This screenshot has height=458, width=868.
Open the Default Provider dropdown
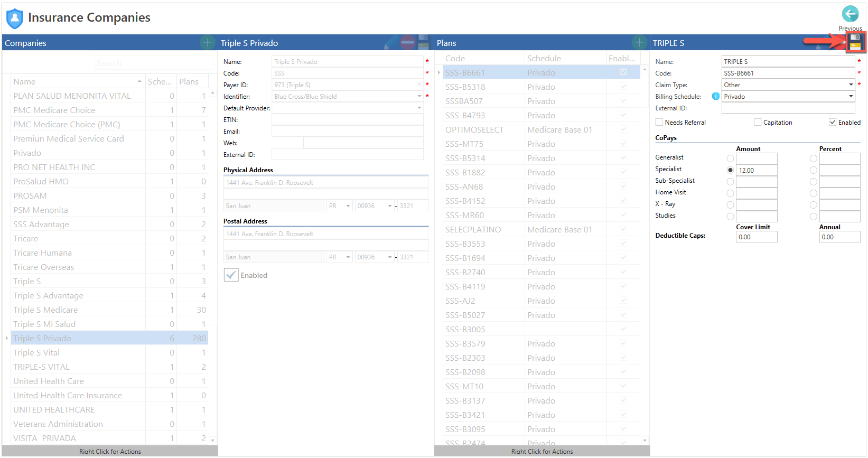pos(419,108)
